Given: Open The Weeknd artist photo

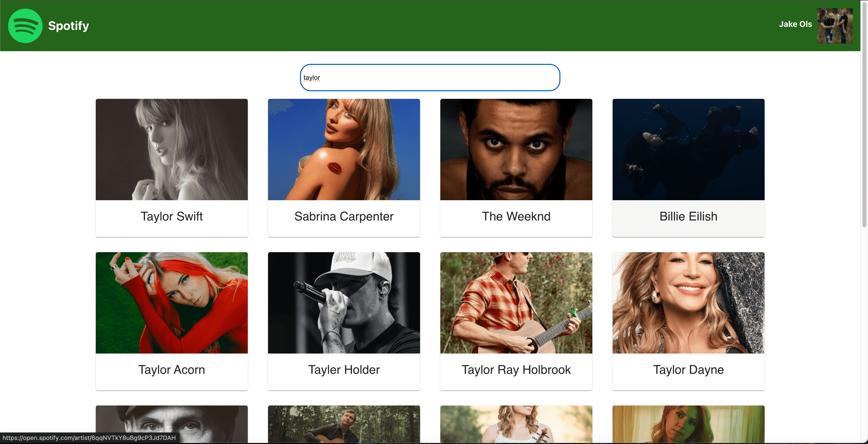Looking at the screenshot, I should pyautogui.click(x=516, y=149).
